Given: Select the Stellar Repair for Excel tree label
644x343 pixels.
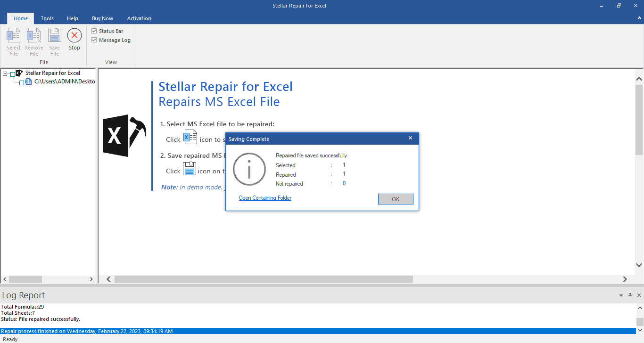Looking at the screenshot, I should coord(53,73).
